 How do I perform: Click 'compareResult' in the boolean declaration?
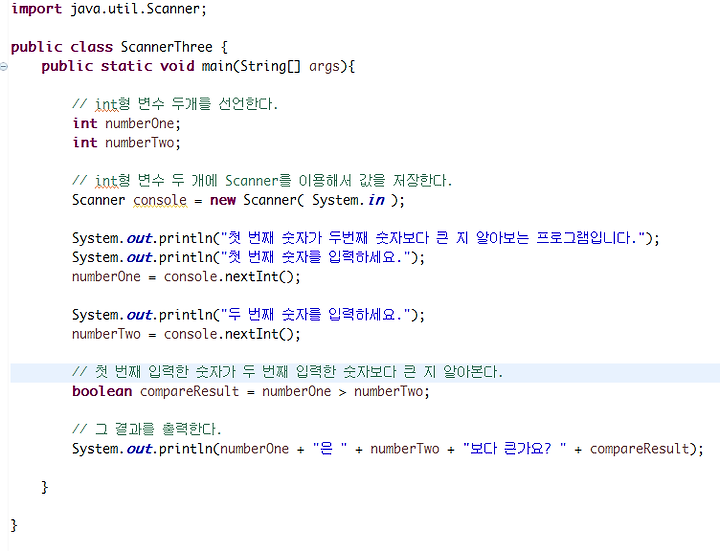coord(189,392)
